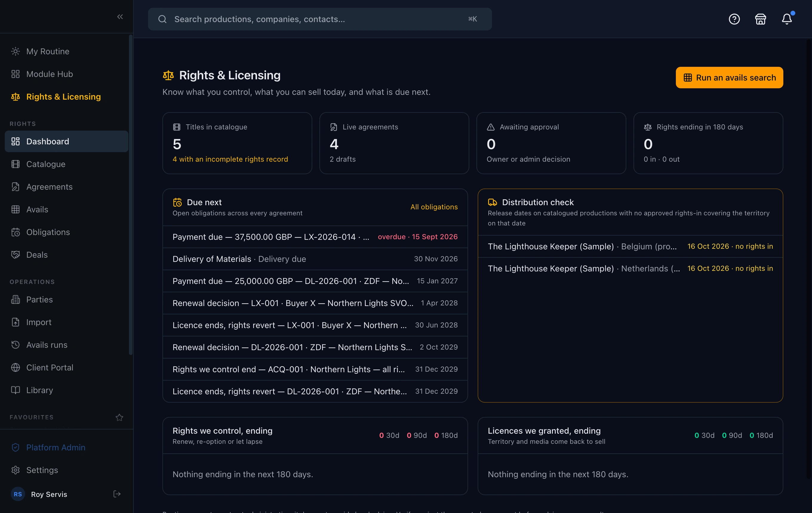Open the Dashboard nav item
This screenshot has height=513, width=812.
click(x=67, y=141)
